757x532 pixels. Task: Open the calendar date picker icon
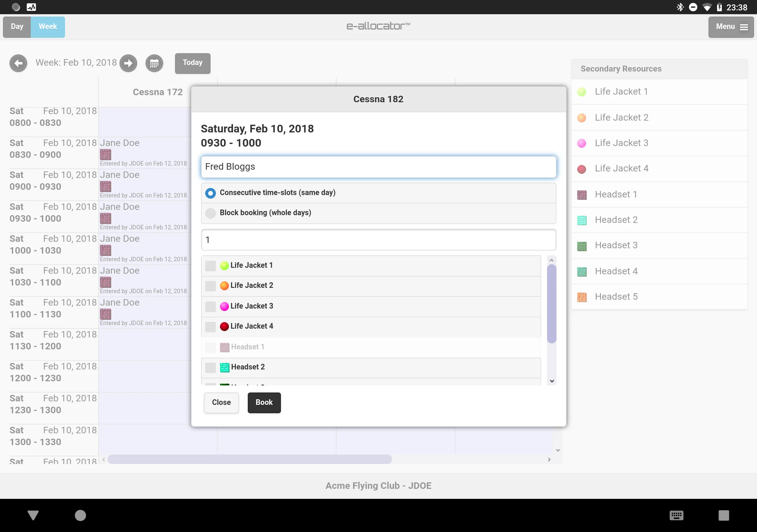point(154,63)
